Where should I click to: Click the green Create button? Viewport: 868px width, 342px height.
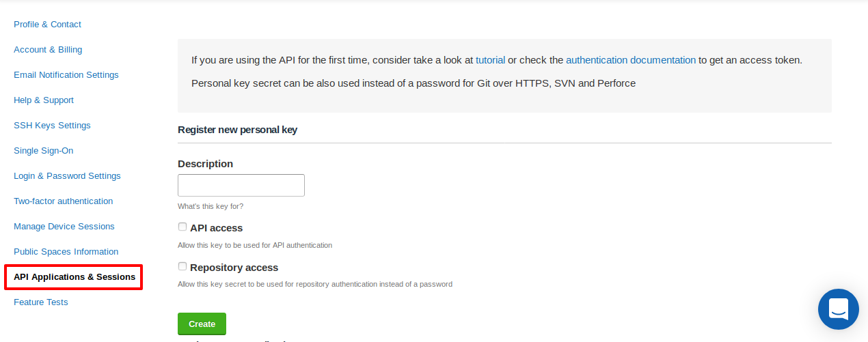[202, 324]
